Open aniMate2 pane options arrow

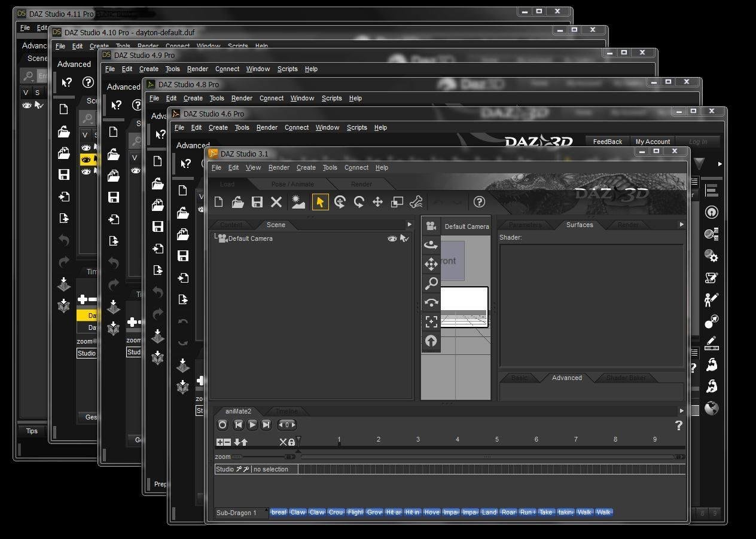681,411
